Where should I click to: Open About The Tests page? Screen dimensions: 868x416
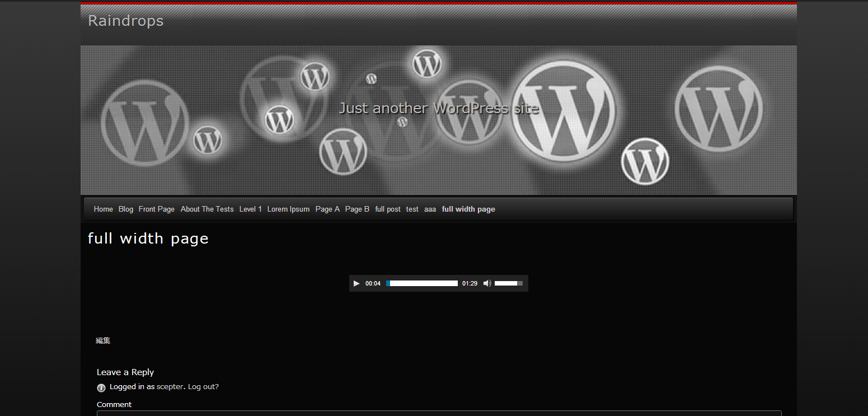207,209
